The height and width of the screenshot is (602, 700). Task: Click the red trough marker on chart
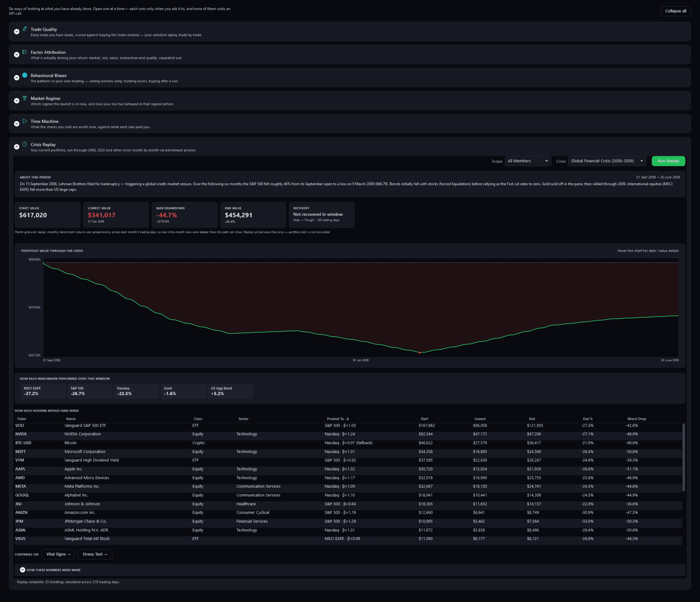(x=419, y=353)
